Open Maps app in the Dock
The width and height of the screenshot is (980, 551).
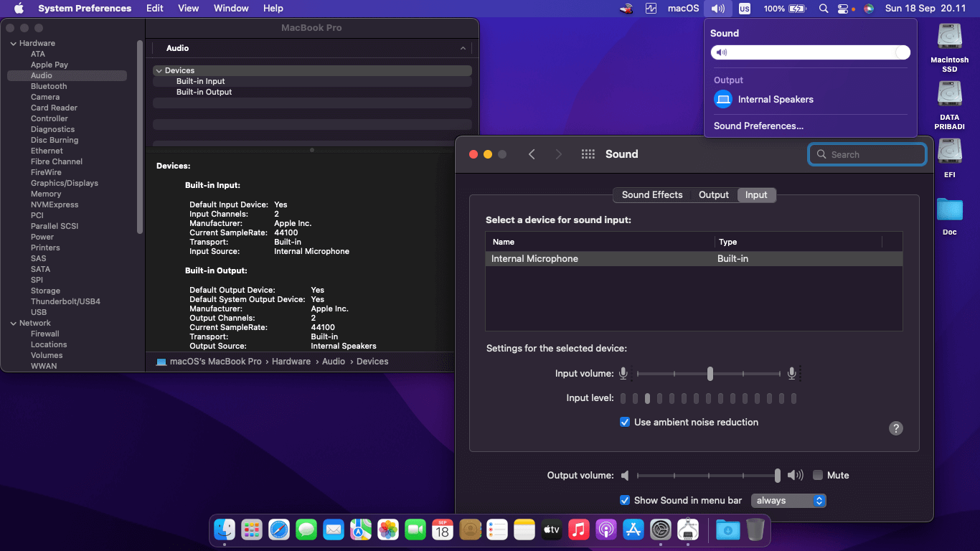click(361, 530)
